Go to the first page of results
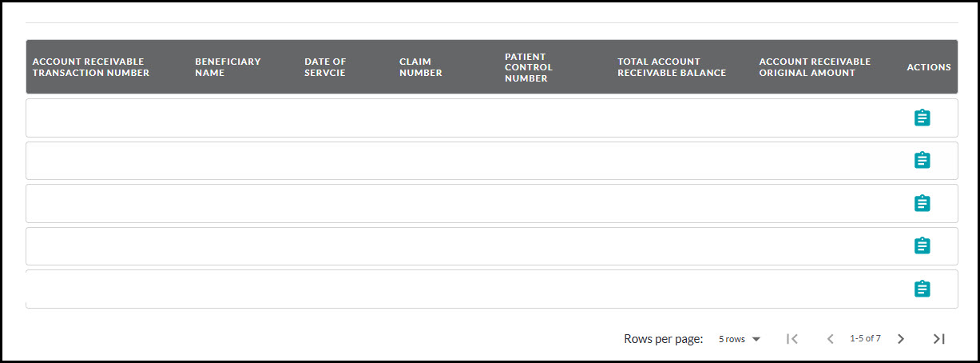 (792, 339)
